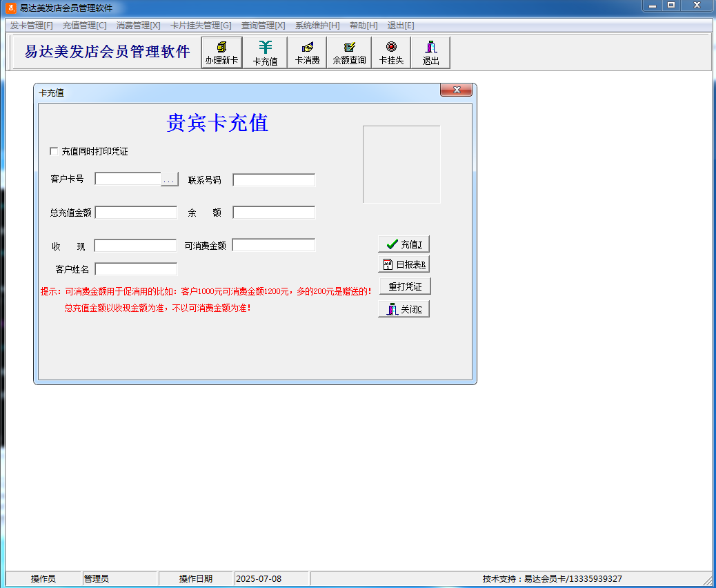Open 卡充值 from the toolbar
The height and width of the screenshot is (588, 716).
click(265, 52)
